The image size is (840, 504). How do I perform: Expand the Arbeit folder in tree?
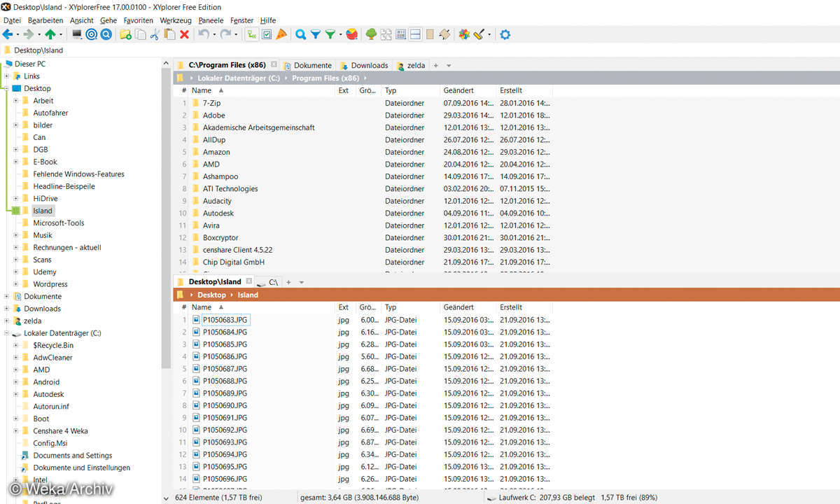(16, 101)
